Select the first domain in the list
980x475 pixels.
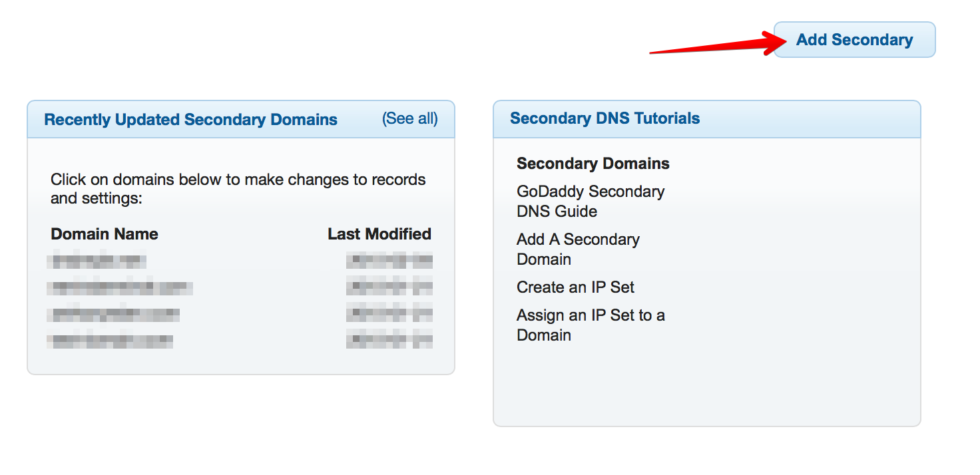(x=97, y=261)
